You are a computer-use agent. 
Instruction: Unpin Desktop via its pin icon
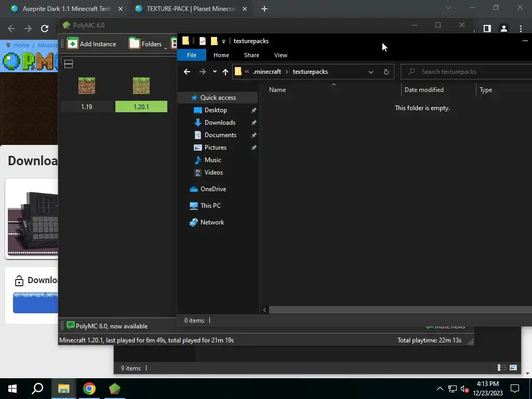tap(254, 110)
